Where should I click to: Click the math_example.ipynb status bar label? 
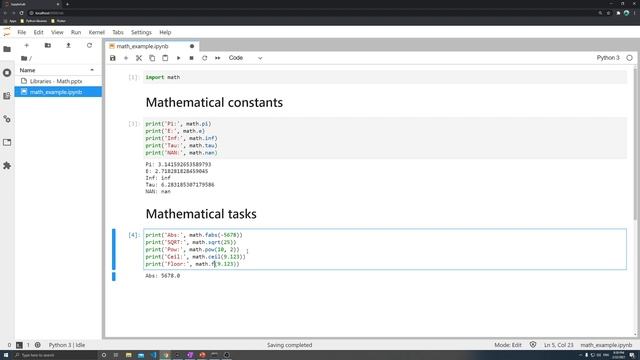606,345
